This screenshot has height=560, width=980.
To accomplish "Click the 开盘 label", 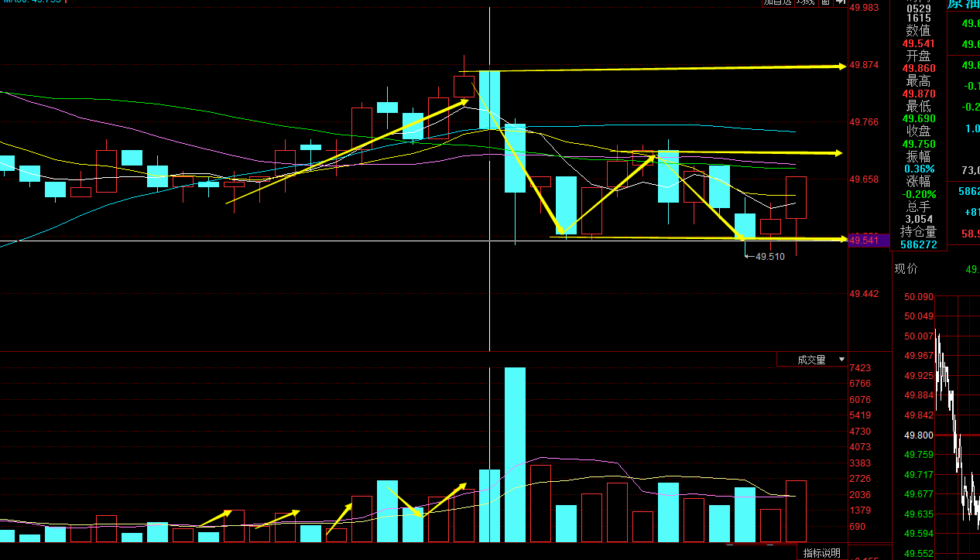I will coord(919,56).
